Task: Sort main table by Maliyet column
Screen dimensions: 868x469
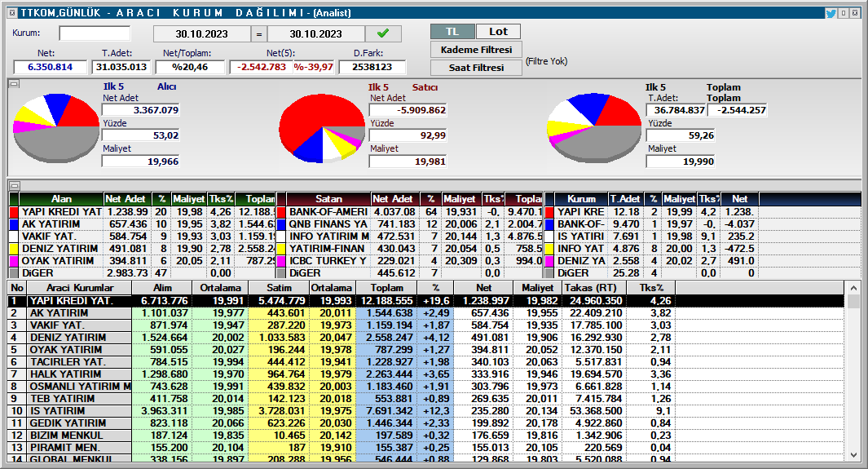Action: [538, 288]
